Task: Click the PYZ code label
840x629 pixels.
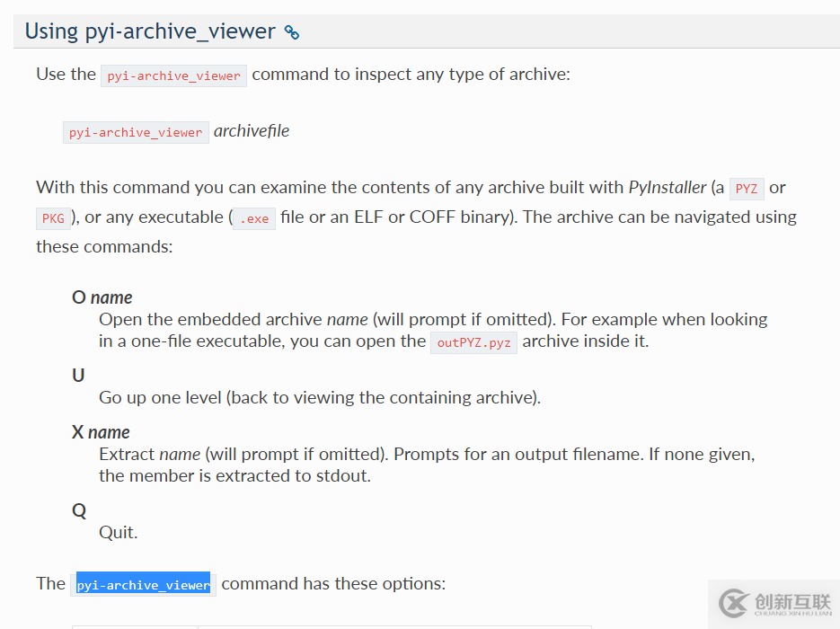Action: click(747, 189)
